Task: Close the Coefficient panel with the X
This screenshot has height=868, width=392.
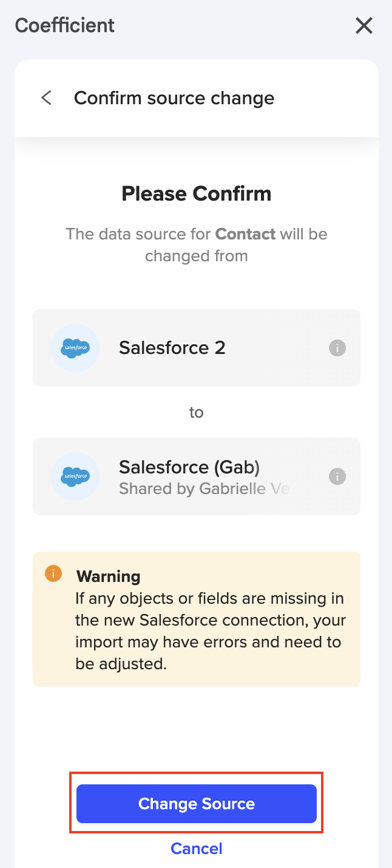Action: point(363,25)
